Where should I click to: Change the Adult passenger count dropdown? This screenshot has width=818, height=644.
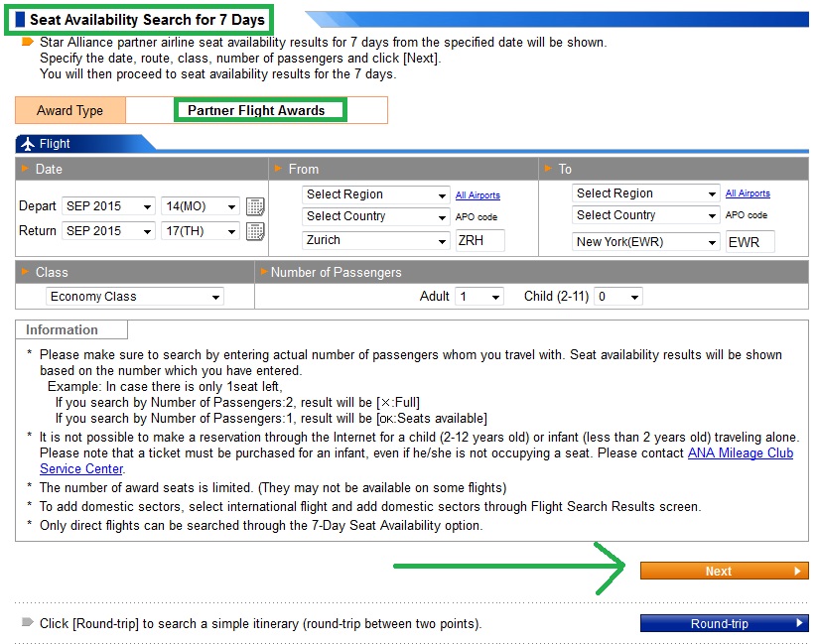click(478, 296)
